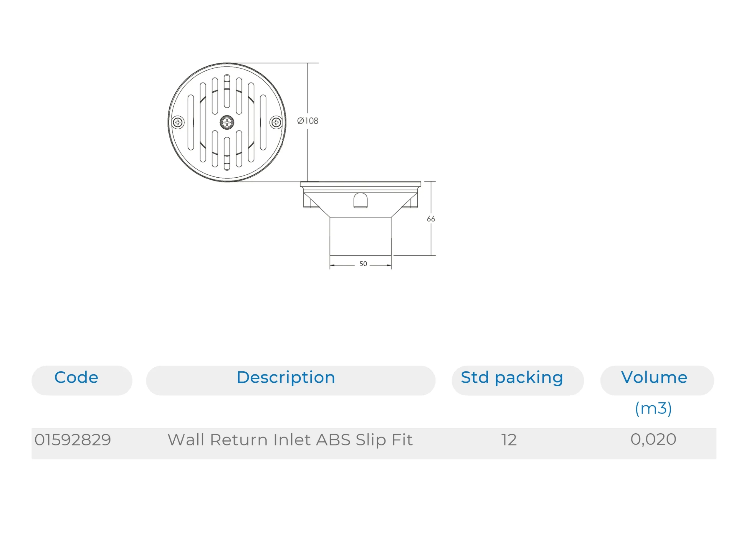Click the topmost center grille slot
The image size is (754, 560).
227,91
